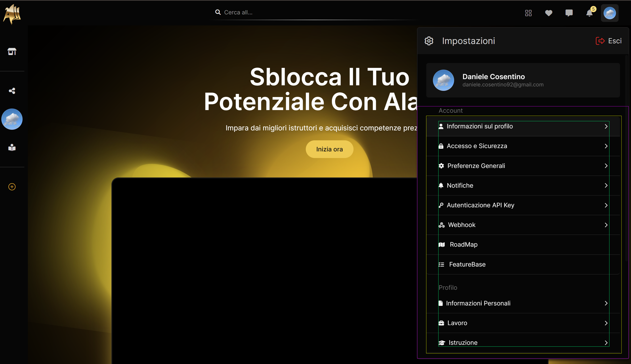Viewport: 631px width, 364px height.
Task: Click the briefcase icon beside Lavoro
Action: [442, 323]
